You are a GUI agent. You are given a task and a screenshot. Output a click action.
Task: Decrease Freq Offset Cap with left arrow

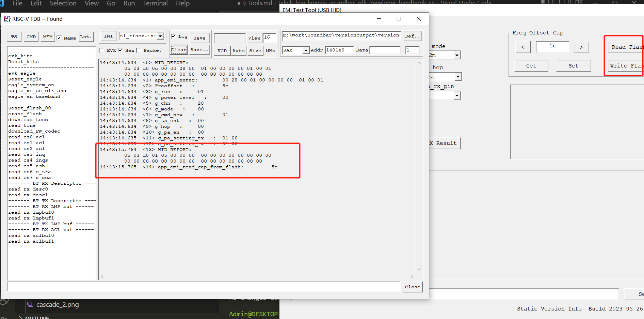pyautogui.click(x=523, y=47)
